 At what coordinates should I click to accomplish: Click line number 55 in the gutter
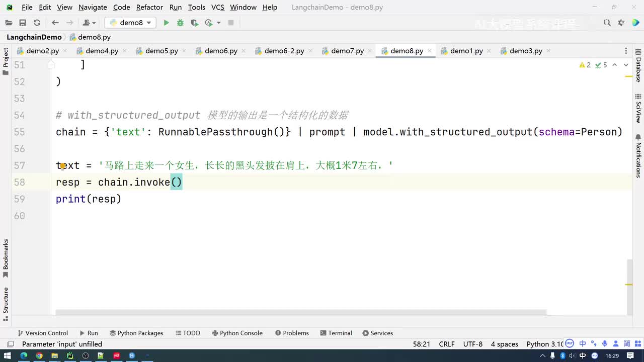click(x=19, y=132)
